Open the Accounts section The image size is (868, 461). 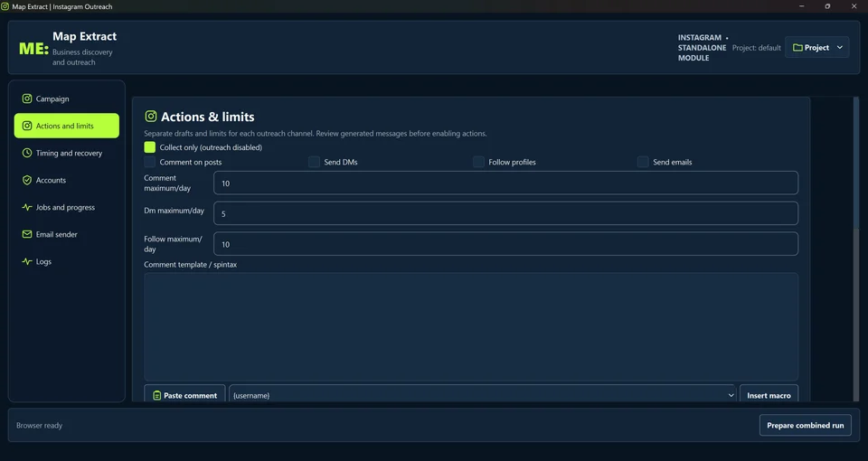point(66,180)
